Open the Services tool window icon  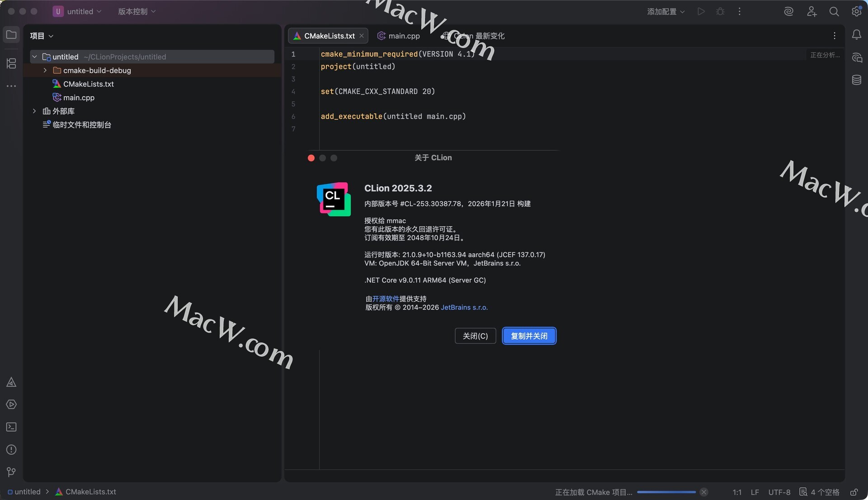11,405
